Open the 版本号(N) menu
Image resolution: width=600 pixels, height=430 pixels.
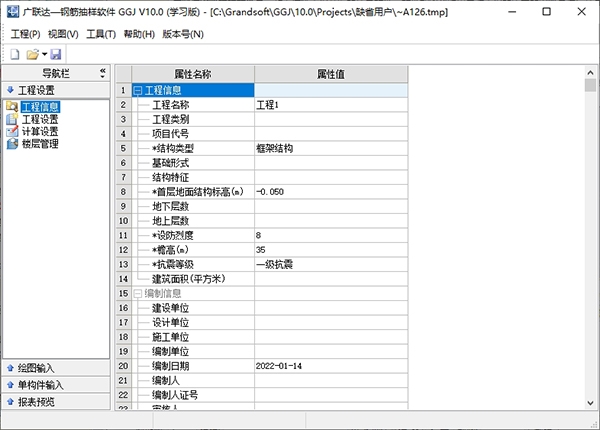183,34
